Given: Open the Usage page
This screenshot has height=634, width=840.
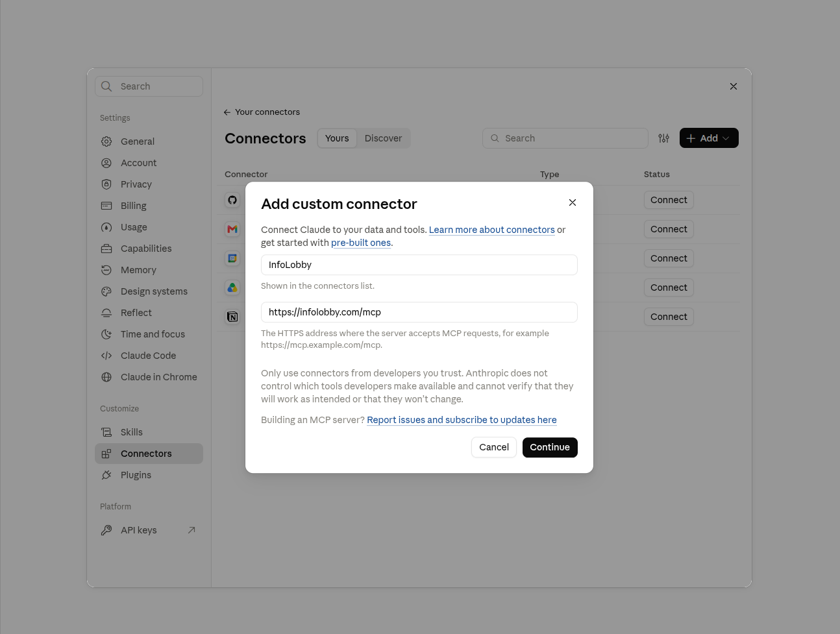Looking at the screenshot, I should pyautogui.click(x=149, y=227).
